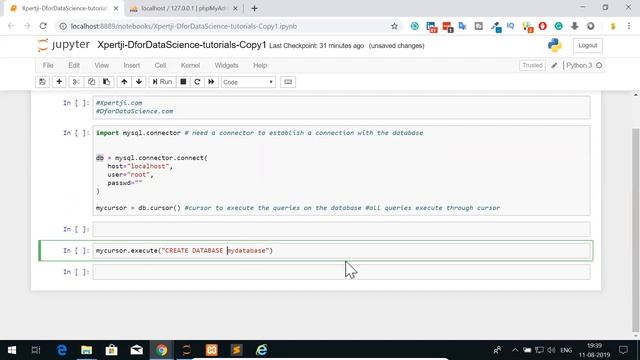Open Sublime Text from taskbar

click(236, 350)
